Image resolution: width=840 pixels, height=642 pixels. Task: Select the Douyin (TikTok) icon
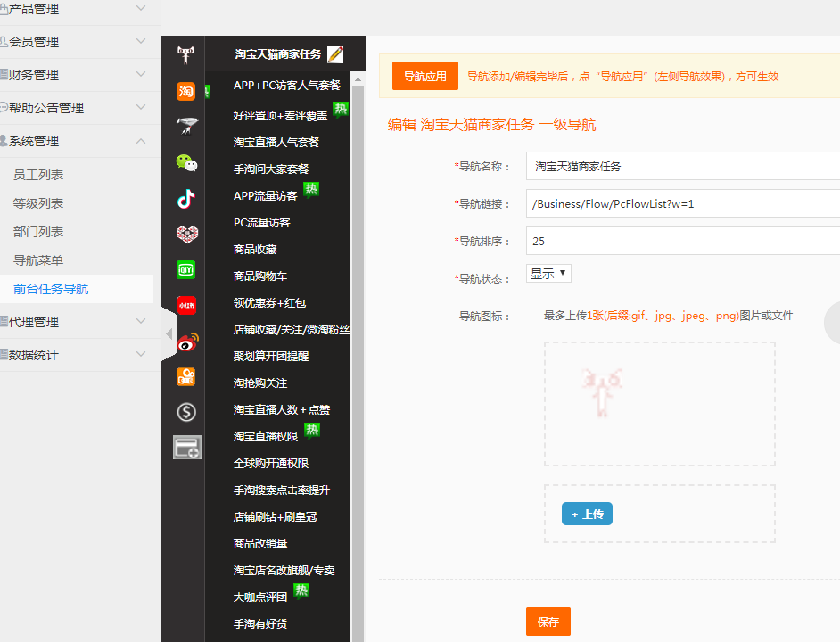(185, 198)
